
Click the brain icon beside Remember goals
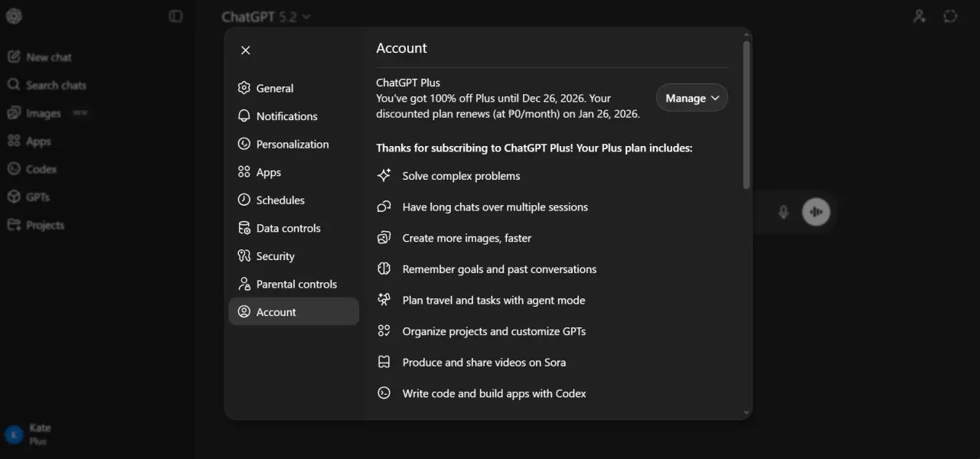point(384,269)
